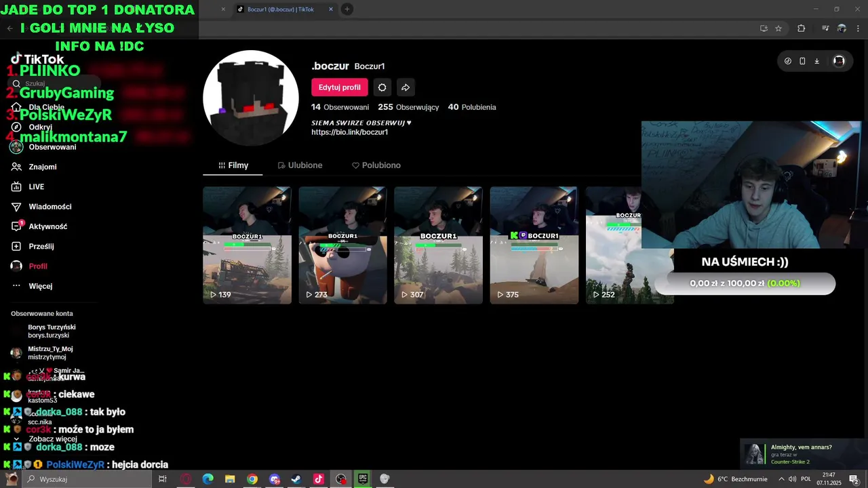Open the weather widget 6°C Bezchmurnie
This screenshot has width=868, height=488.
click(735, 479)
